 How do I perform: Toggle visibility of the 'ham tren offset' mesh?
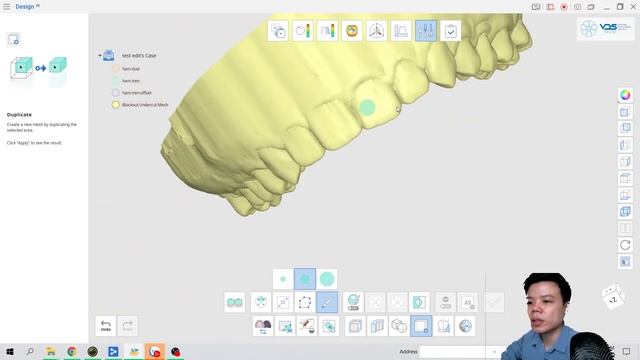pos(116,93)
